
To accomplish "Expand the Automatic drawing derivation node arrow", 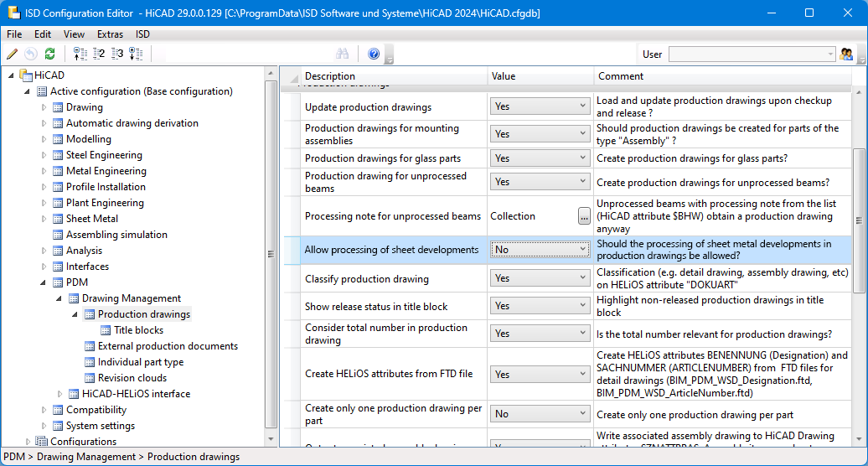I will coord(44,123).
